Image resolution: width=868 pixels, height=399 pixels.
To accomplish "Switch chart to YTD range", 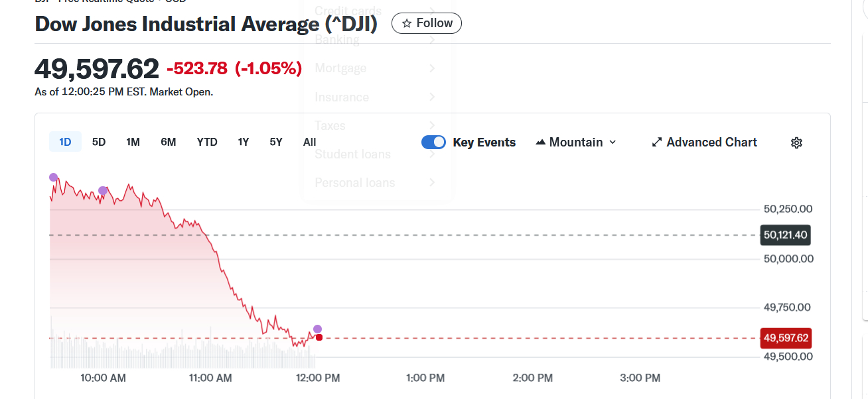I will (207, 142).
